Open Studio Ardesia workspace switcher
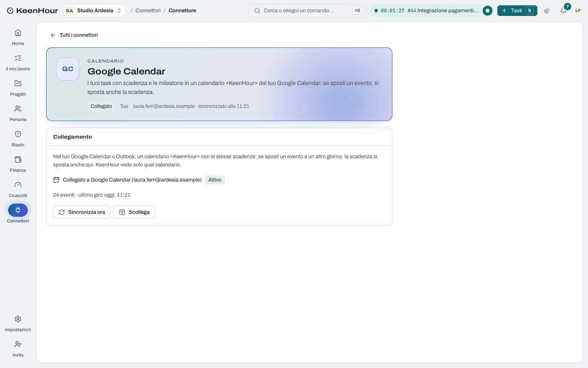The height and width of the screenshot is (368, 588). (x=94, y=11)
